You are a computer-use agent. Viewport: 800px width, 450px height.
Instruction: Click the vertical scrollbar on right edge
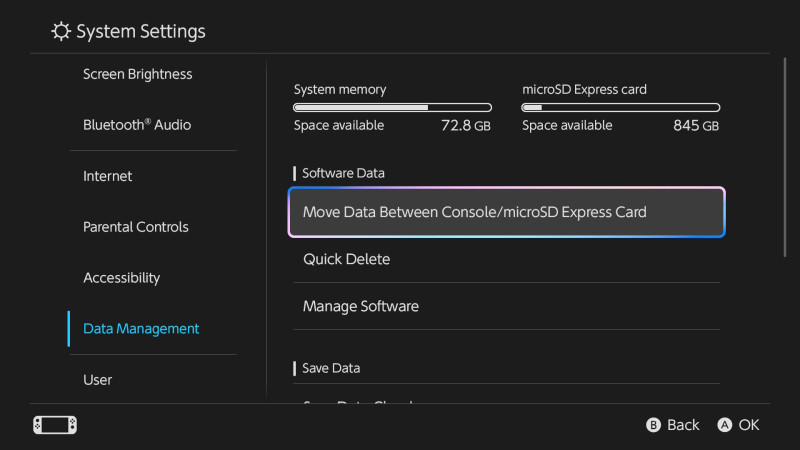(x=785, y=160)
